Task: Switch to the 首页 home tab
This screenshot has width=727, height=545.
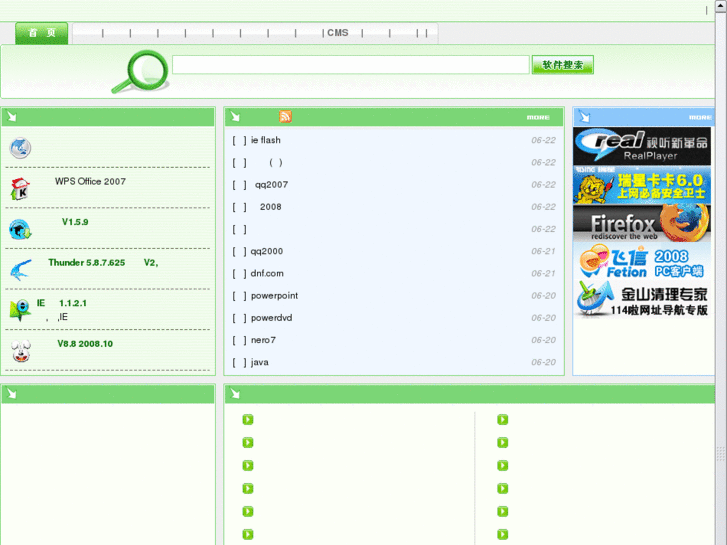Action: click(x=42, y=33)
